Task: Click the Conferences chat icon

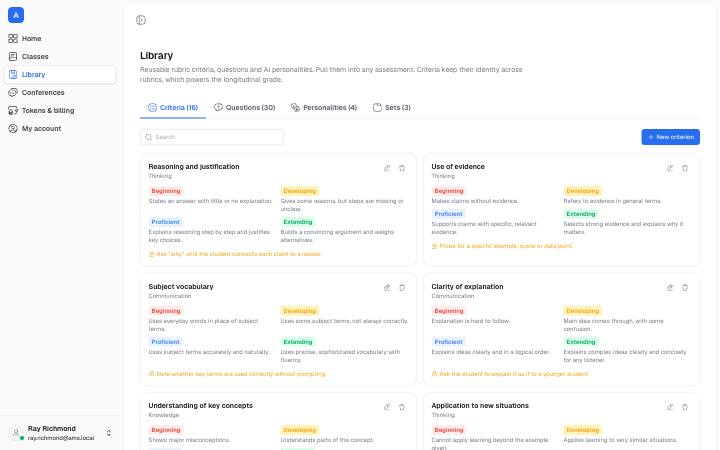Action: click(x=13, y=92)
